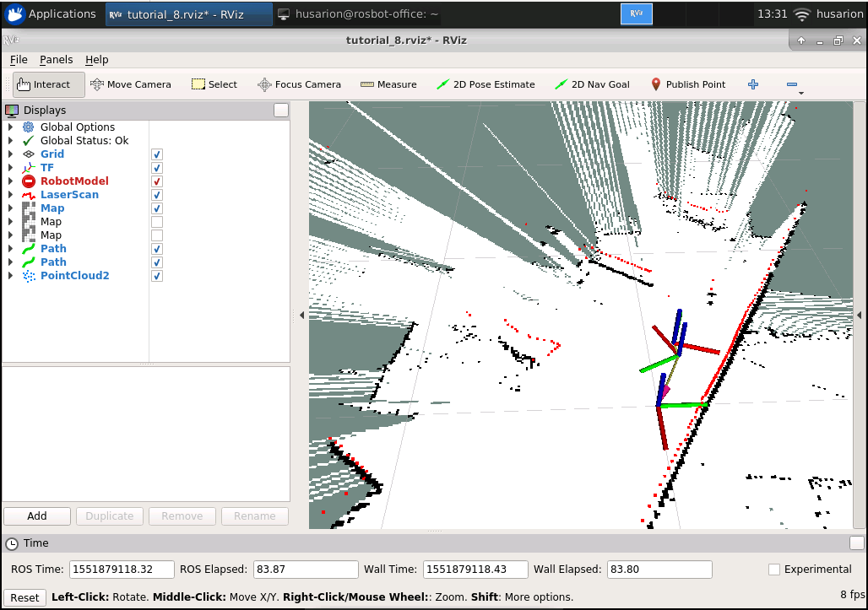The image size is (868, 610).
Task: Click the Reset button
Action: (24, 598)
